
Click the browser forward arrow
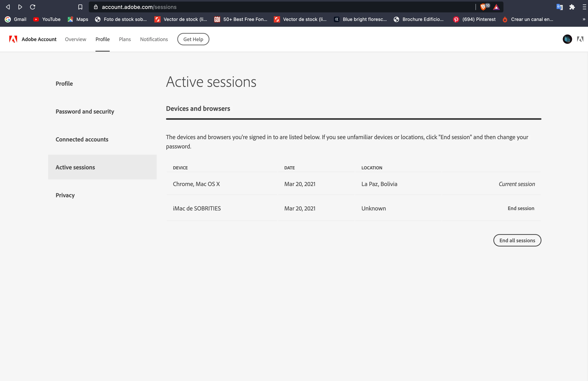pos(20,7)
